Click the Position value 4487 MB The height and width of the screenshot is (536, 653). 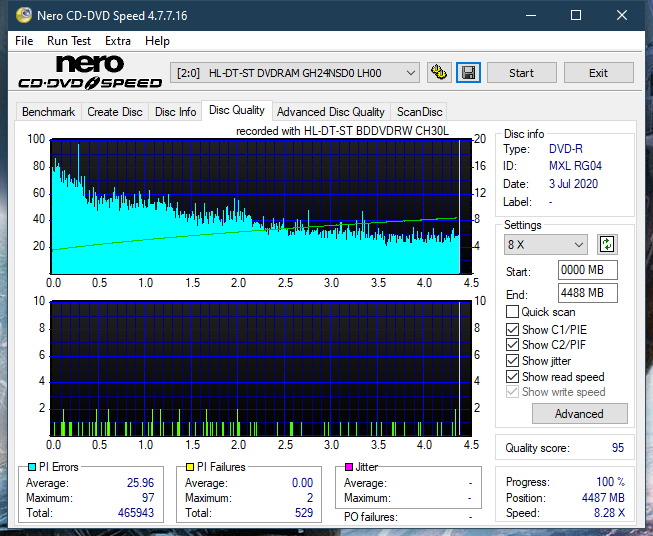[603, 497]
